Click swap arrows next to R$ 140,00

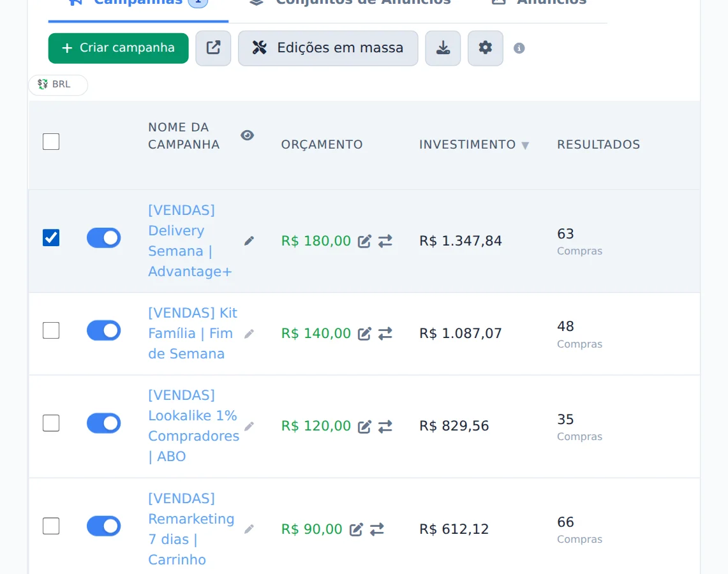(x=385, y=333)
